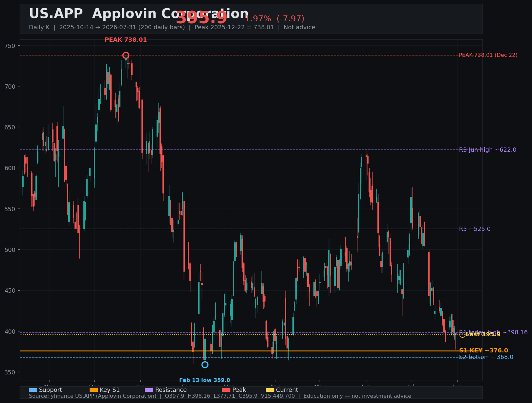Select the 'Key S1' legend label
The width and height of the screenshot is (532, 403).
point(110,390)
